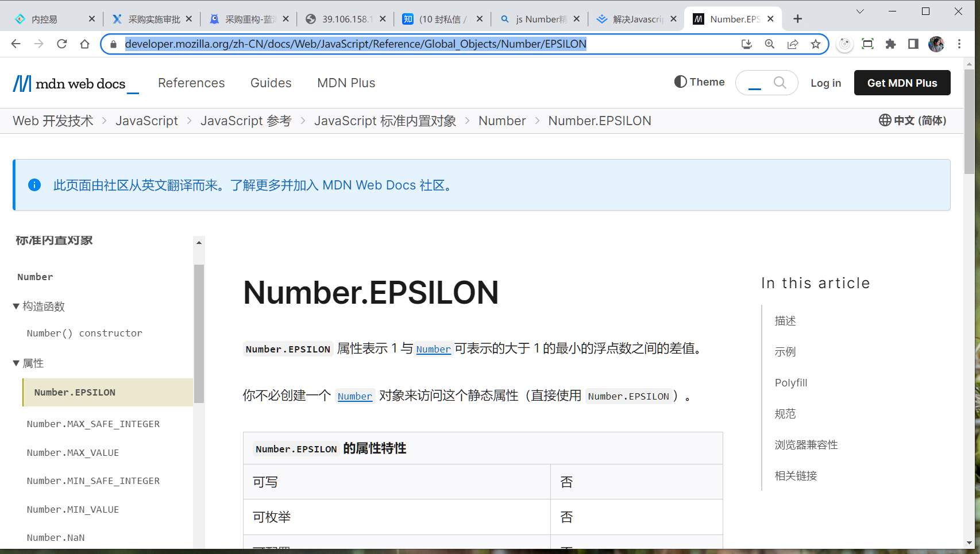980x554 pixels.
Task: Open a new browser tab
Action: coord(797,18)
